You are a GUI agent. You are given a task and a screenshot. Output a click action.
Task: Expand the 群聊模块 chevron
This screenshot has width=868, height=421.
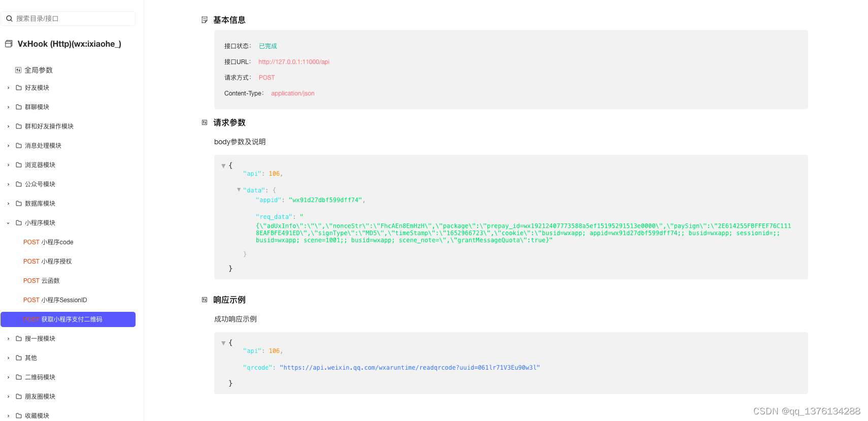[x=8, y=107]
